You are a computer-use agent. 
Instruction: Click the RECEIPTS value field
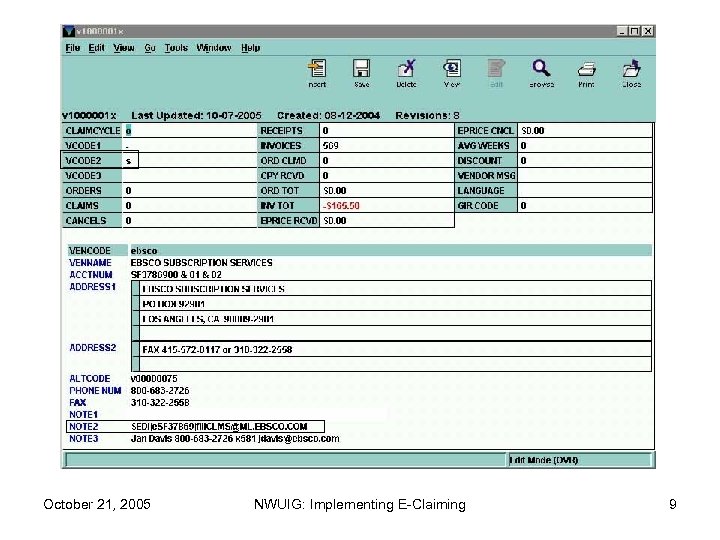tap(387, 130)
